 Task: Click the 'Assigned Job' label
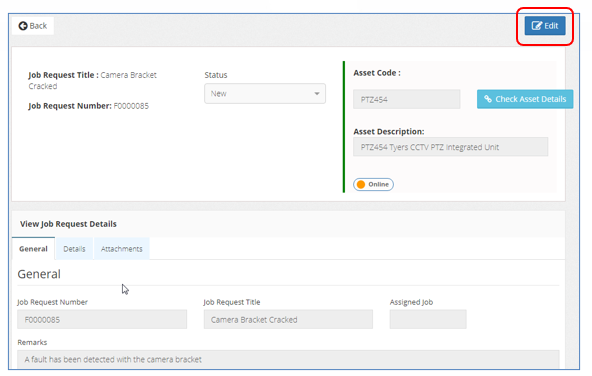click(412, 302)
